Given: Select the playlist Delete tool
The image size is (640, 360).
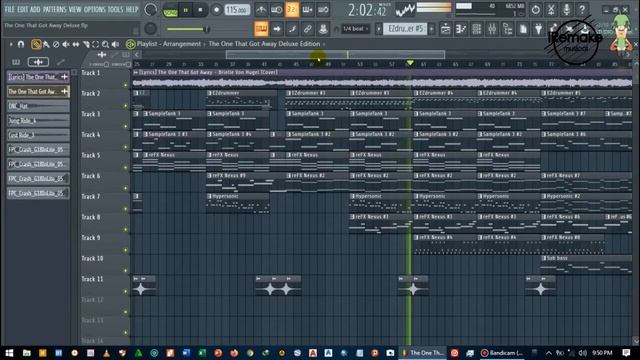Looking at the screenshot, I should (x=56, y=44).
